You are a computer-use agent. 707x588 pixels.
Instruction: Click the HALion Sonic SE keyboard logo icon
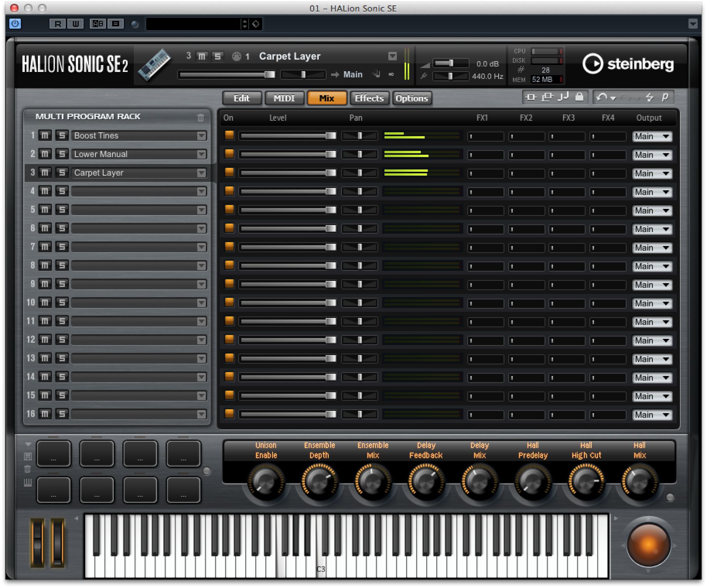click(x=155, y=64)
